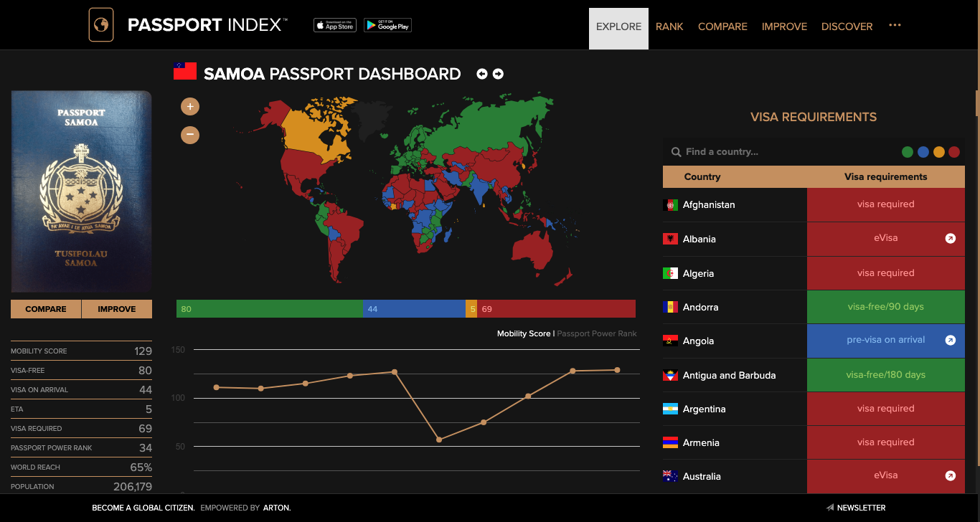Image resolution: width=980 pixels, height=522 pixels.
Task: Click the Albania flag icon
Action: click(671, 239)
